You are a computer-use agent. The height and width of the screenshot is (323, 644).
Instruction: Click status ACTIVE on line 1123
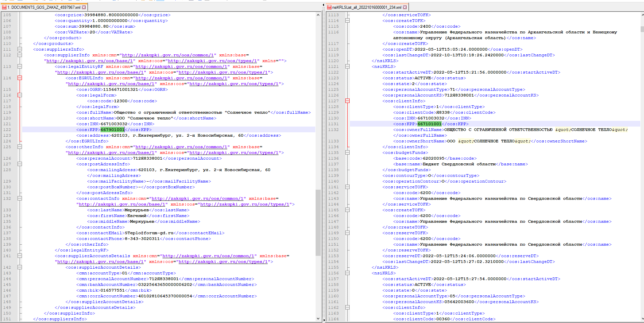[x=423, y=78]
